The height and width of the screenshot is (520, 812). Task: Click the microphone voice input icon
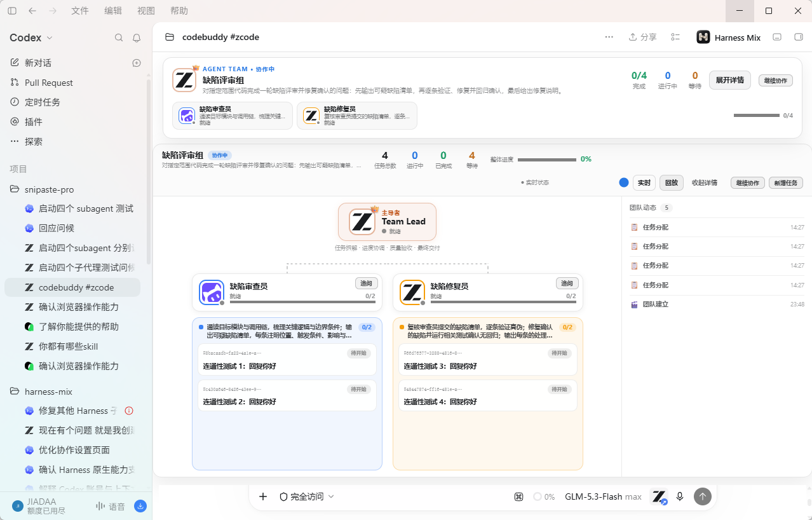pos(680,496)
